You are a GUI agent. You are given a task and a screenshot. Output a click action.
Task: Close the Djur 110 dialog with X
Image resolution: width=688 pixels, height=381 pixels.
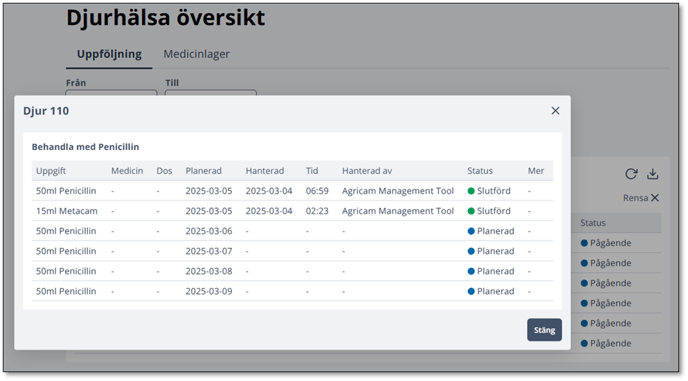point(555,111)
